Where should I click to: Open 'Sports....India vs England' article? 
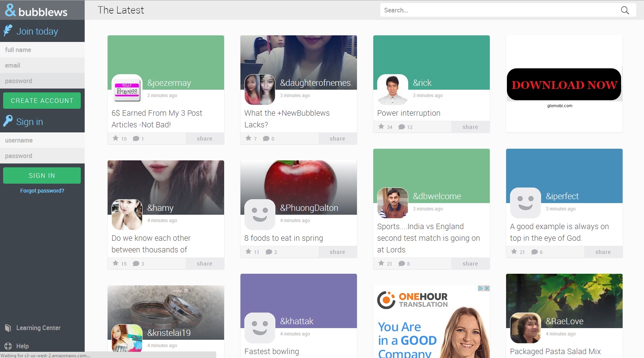[x=428, y=238]
